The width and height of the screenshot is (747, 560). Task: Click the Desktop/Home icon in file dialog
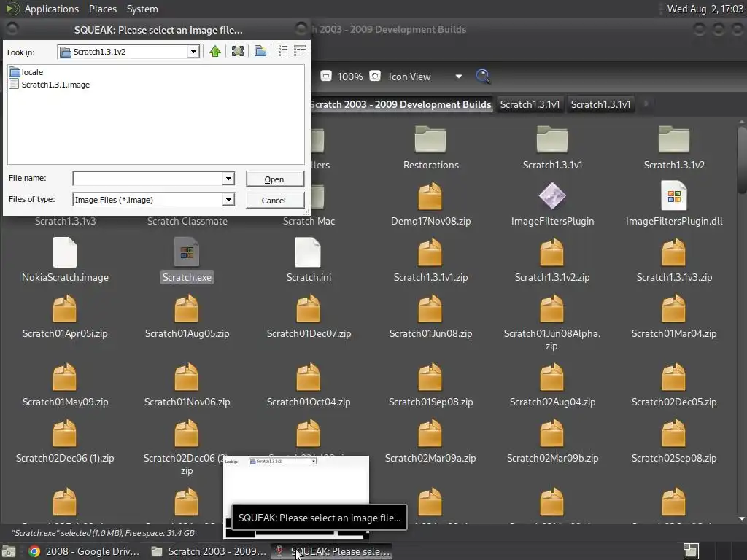[x=238, y=51]
